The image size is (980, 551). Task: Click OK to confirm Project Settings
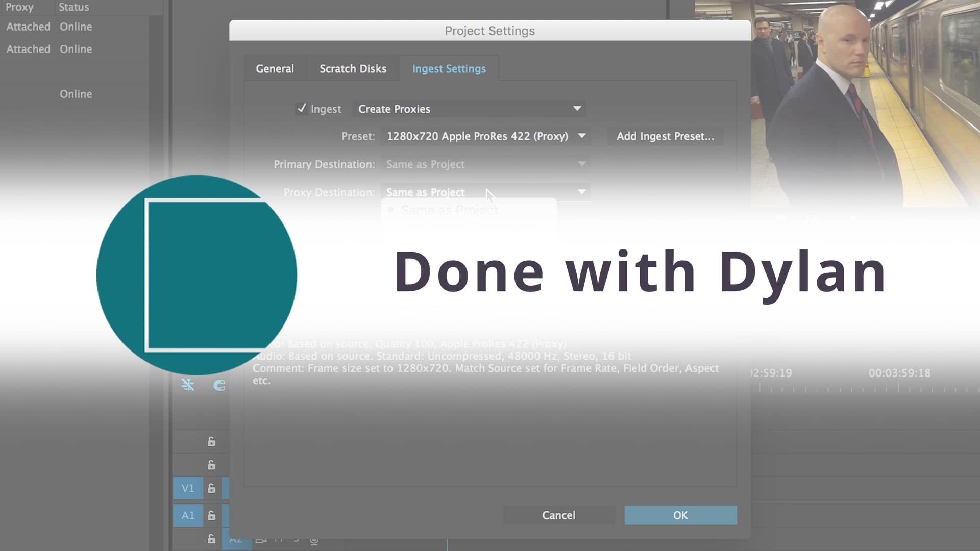point(680,515)
